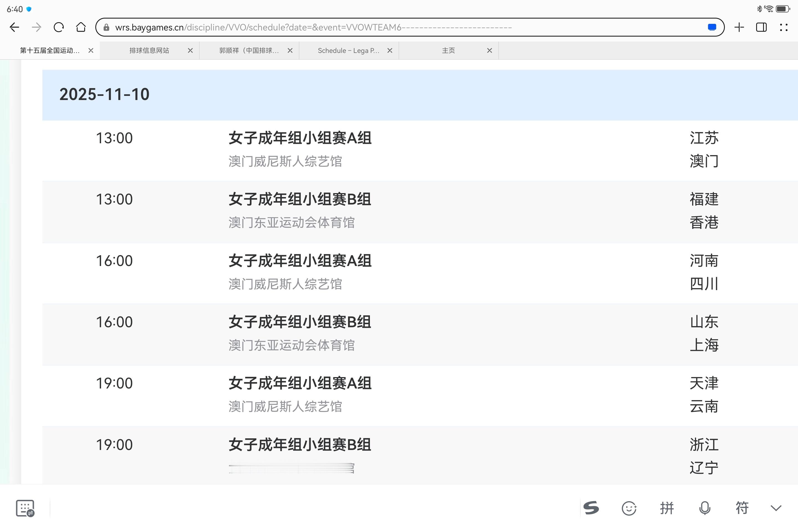Close the 郭顺祥 tab

click(x=290, y=50)
